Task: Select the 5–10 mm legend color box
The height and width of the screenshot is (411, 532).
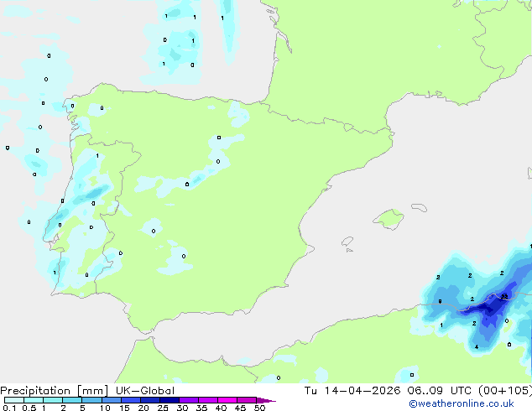Action: click(x=91, y=400)
